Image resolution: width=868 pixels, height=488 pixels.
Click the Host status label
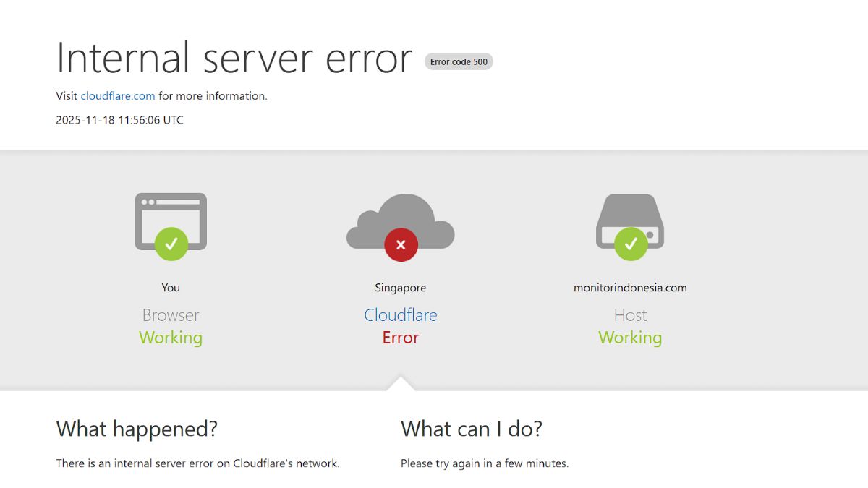[x=630, y=315]
